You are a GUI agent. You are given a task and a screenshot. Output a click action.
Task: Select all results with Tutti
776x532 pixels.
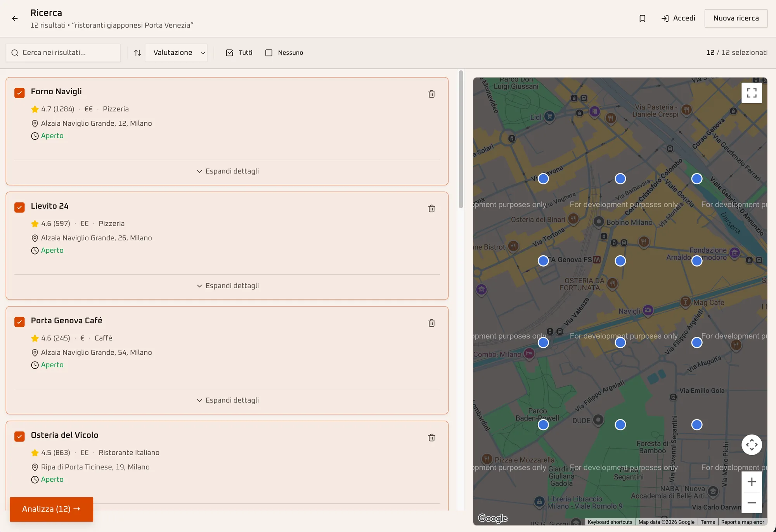[239, 53]
